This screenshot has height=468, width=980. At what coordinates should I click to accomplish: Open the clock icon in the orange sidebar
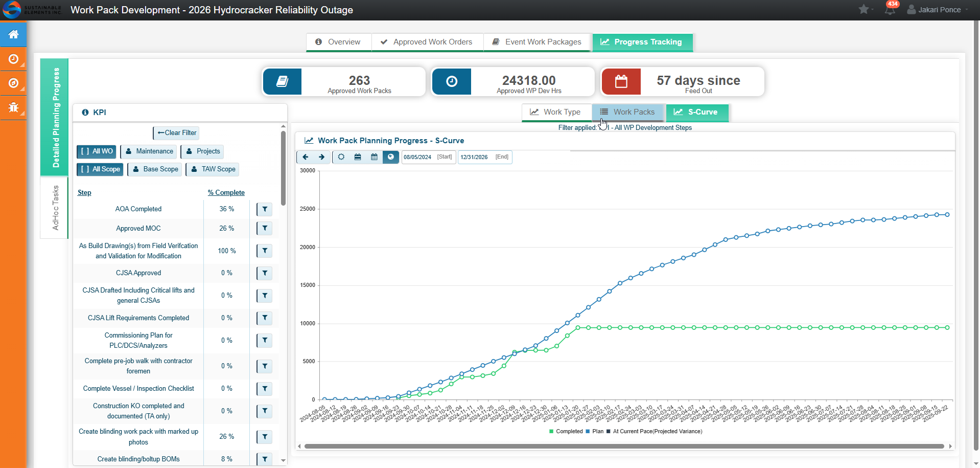tap(13, 59)
